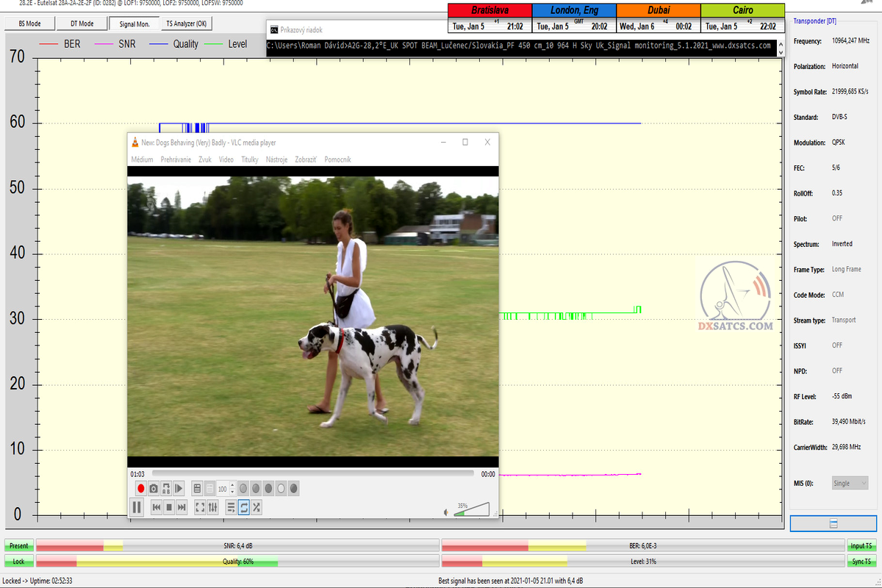This screenshot has height=588, width=882.
Task: Show the VLC playlist
Action: click(231, 507)
